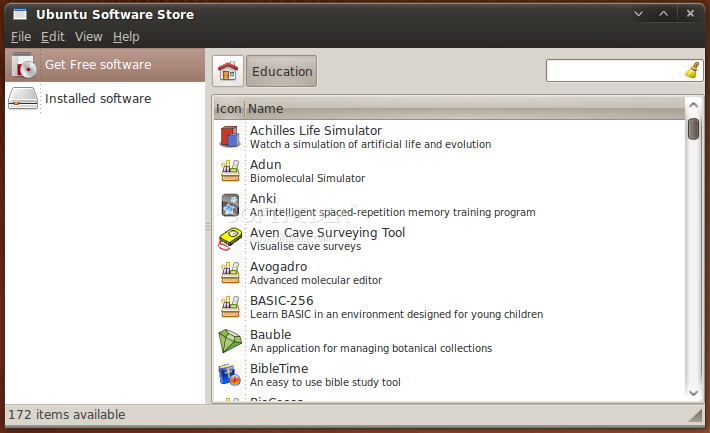Click 'An application for managing botanical collections'
This screenshot has height=433, width=710.
(x=371, y=348)
